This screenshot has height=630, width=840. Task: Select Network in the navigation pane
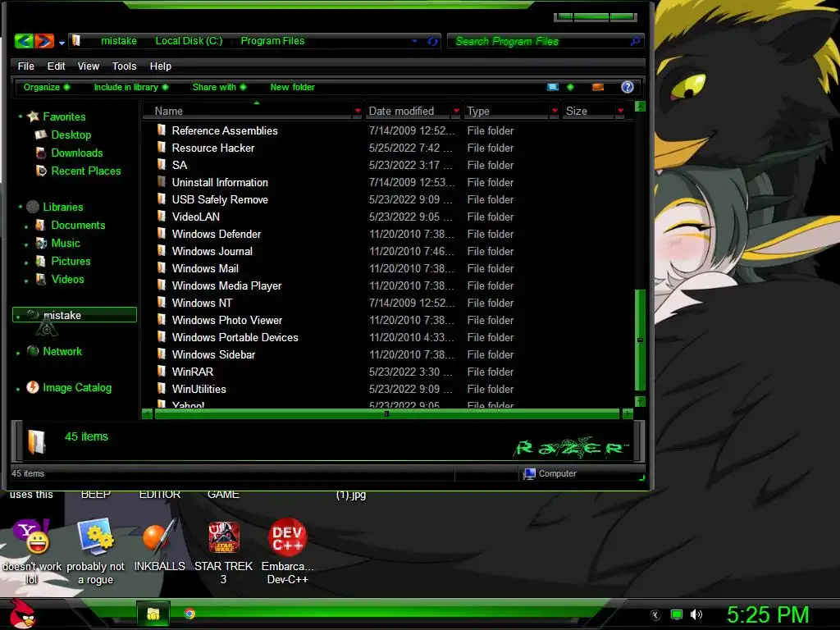pyautogui.click(x=62, y=351)
